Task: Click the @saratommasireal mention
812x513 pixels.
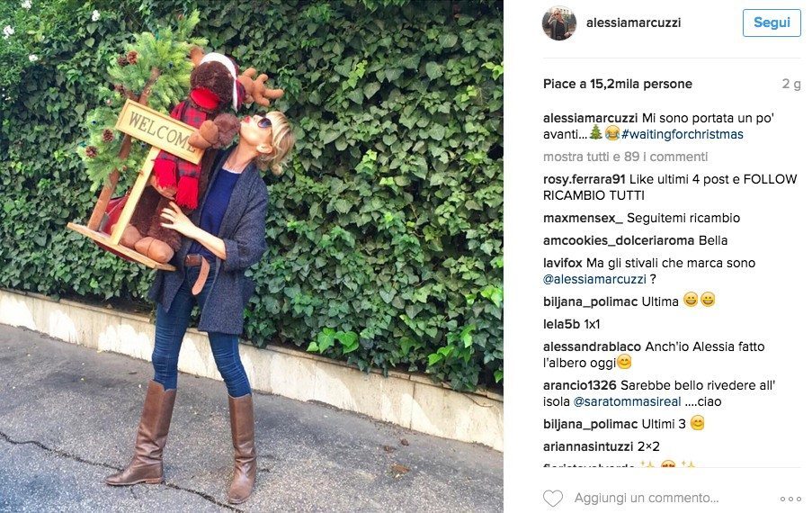Action: tap(627, 401)
